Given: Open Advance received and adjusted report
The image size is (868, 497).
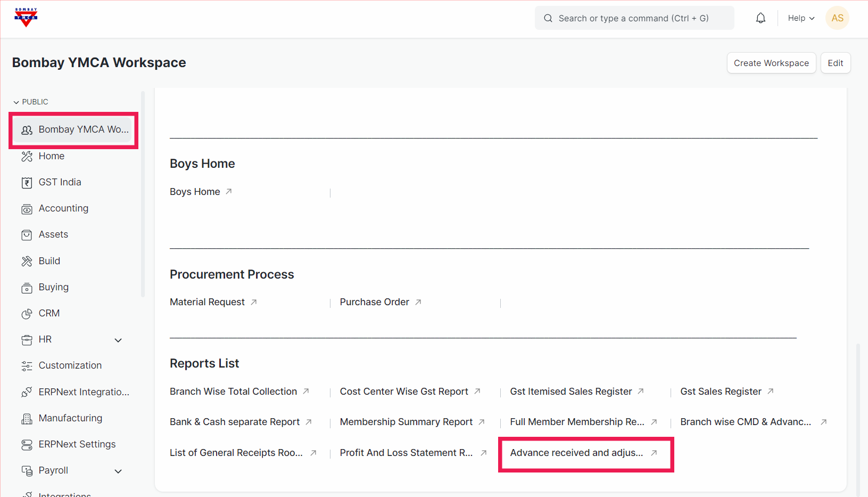Looking at the screenshot, I should (576, 453).
